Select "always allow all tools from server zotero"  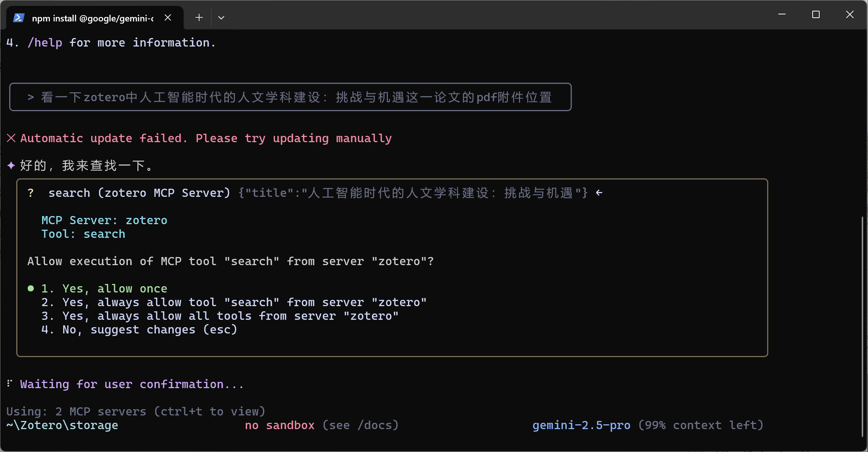219,315
